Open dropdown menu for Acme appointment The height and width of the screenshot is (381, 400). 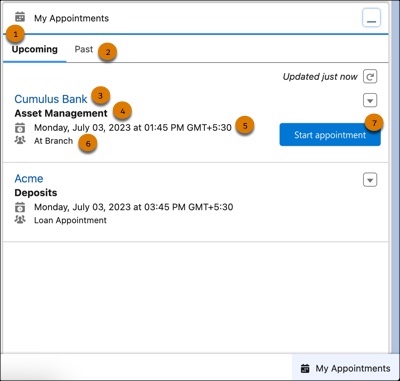click(370, 180)
